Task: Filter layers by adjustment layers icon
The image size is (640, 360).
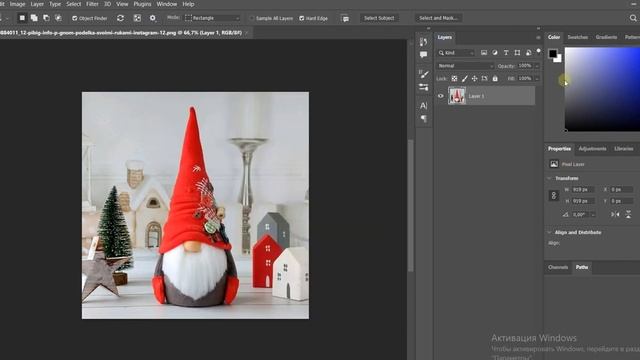Action: pyautogui.click(x=495, y=53)
